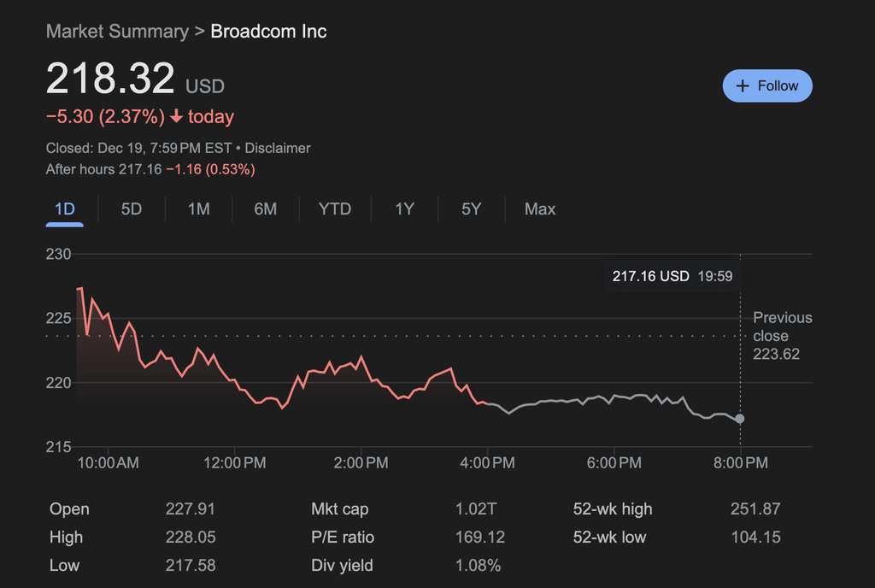Screen dimensions: 875x588
Task: Click the 218.32 price value
Action: 110,78
